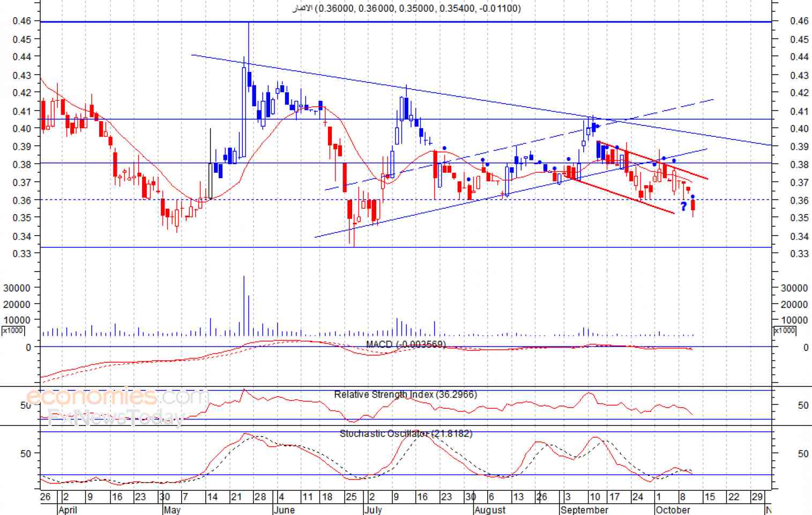Click the 0.46 price on the left axis
812x515 pixels.
click(x=22, y=21)
